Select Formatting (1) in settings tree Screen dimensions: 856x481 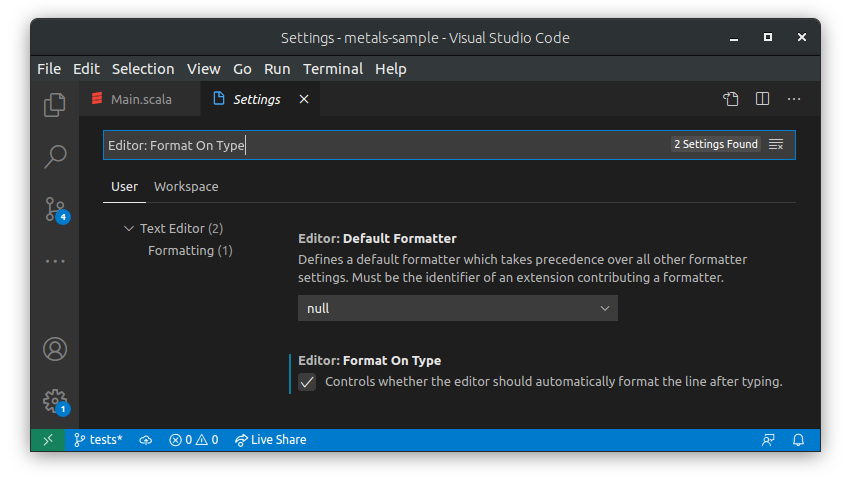click(x=190, y=250)
